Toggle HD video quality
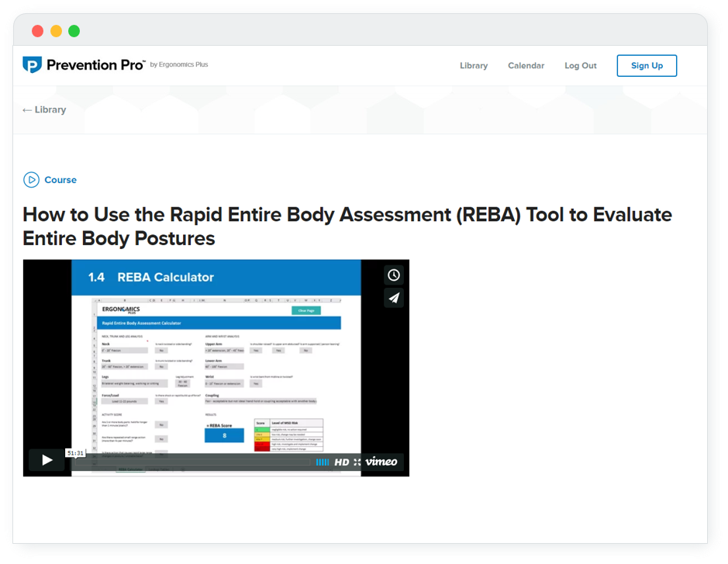 coord(341,462)
